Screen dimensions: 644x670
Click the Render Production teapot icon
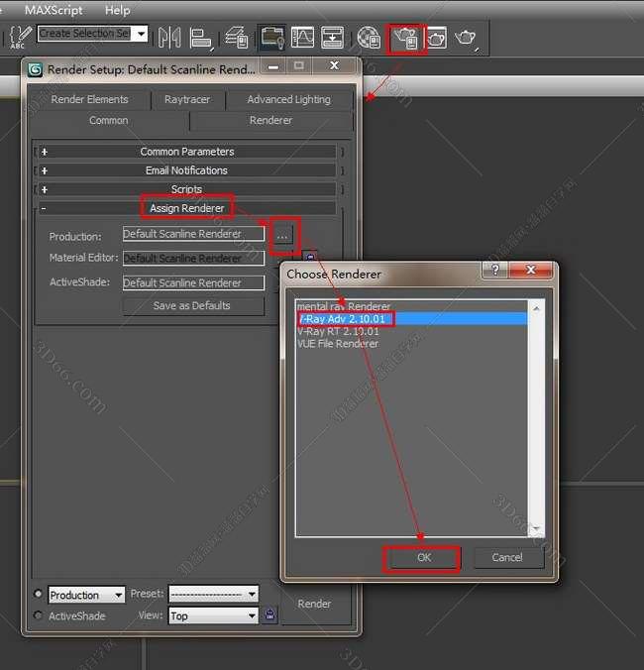point(467,39)
